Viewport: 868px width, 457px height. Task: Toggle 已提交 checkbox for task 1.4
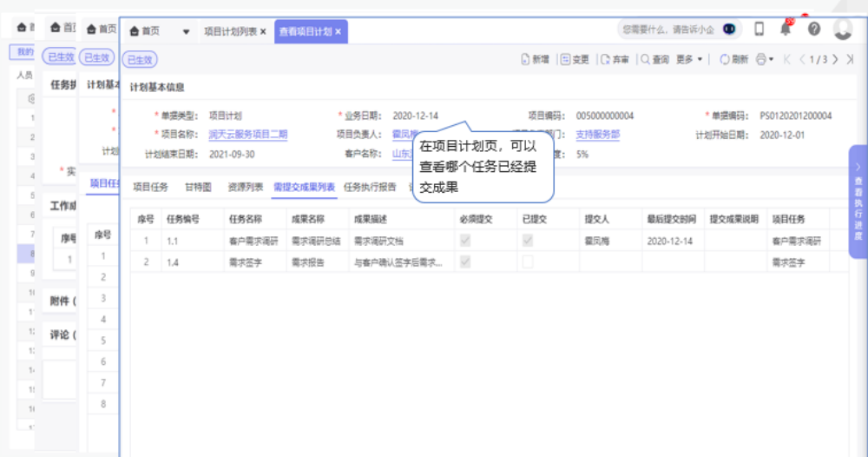pos(528,262)
